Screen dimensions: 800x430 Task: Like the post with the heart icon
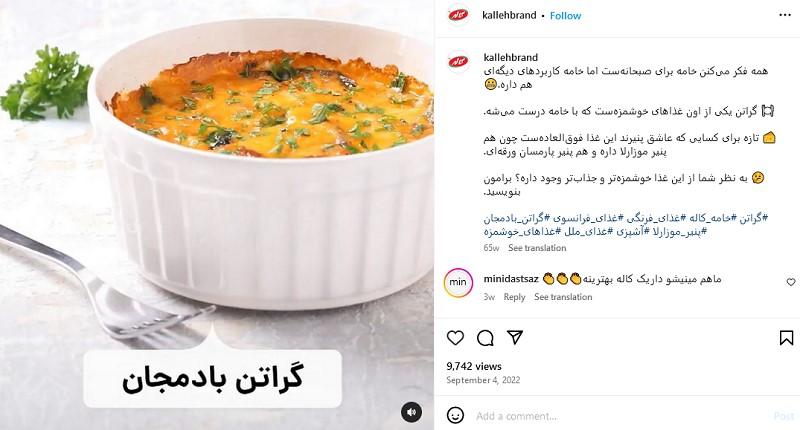(x=455, y=338)
